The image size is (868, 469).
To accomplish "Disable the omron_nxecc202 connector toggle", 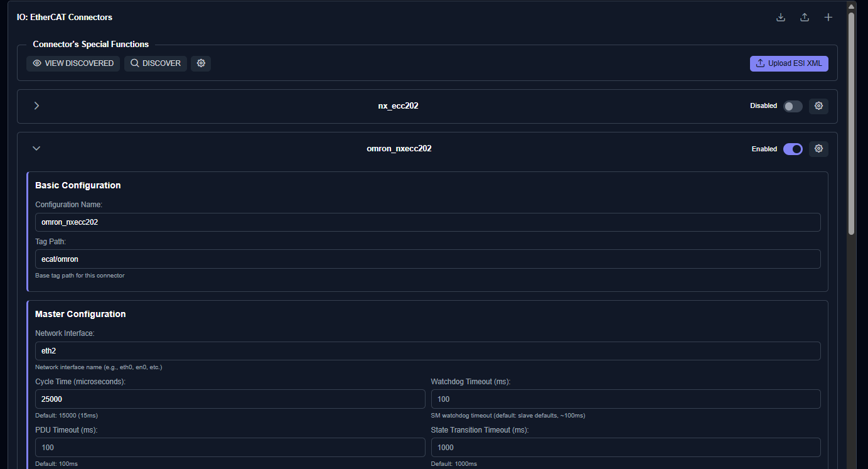I will [x=793, y=149].
